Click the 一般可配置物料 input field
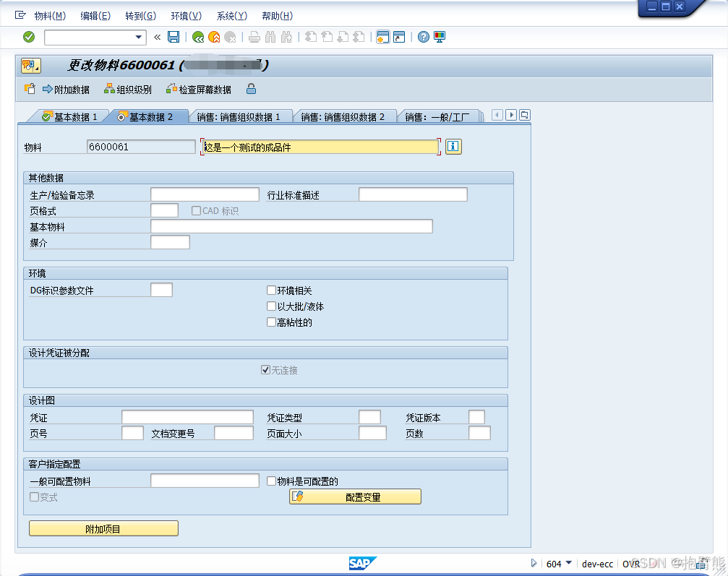 205,481
